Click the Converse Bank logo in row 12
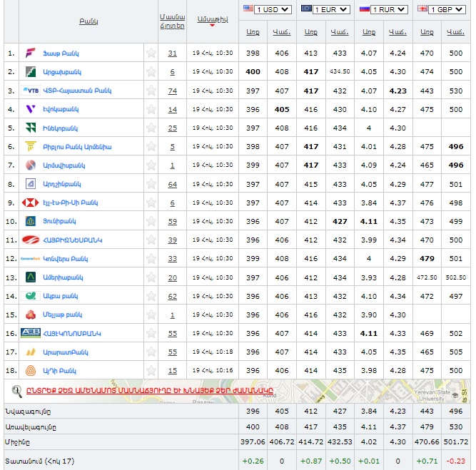The height and width of the screenshot is (470, 476). (31, 259)
